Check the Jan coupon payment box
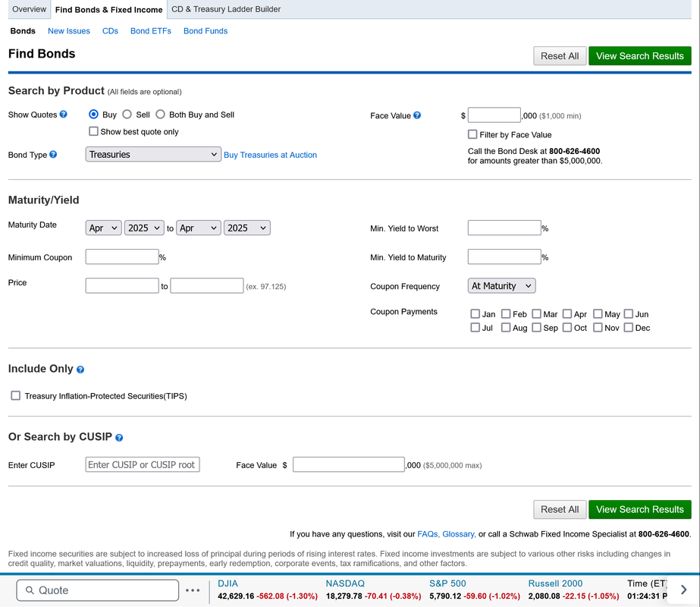The width and height of the screenshot is (700, 607). pos(475,314)
